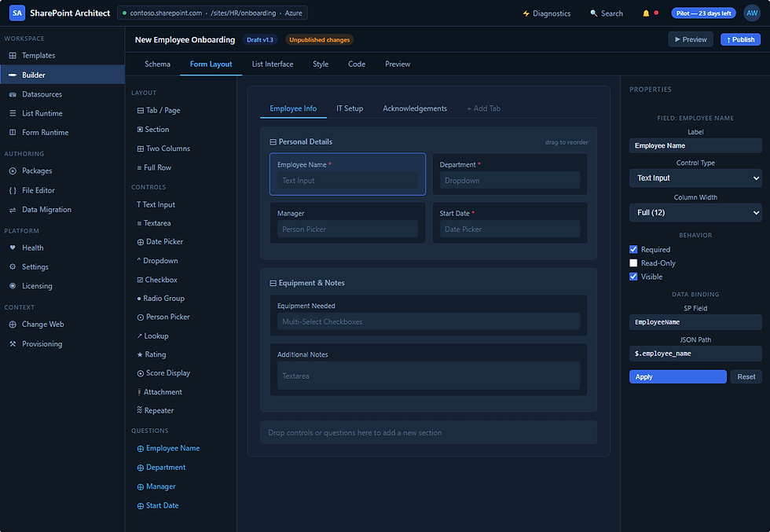The height and width of the screenshot is (532, 770).
Task: Click the Form Runtime icon in sidebar
Action: point(13,133)
